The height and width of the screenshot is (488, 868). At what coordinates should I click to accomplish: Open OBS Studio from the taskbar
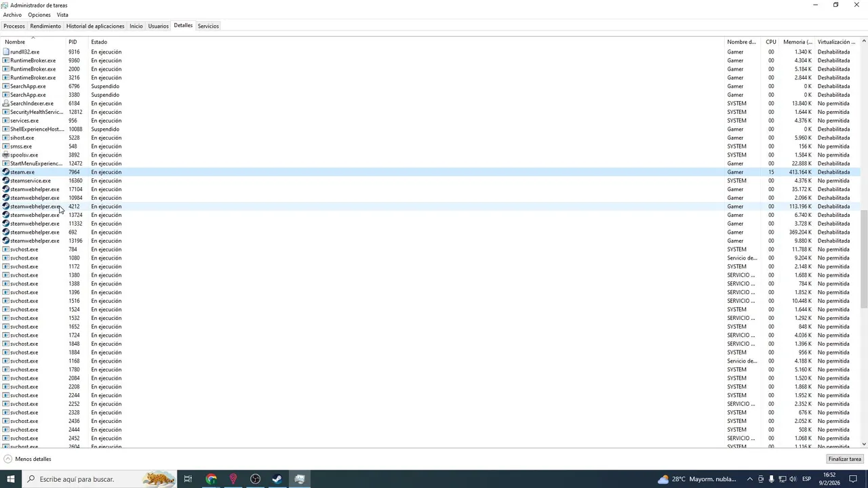coord(255,479)
